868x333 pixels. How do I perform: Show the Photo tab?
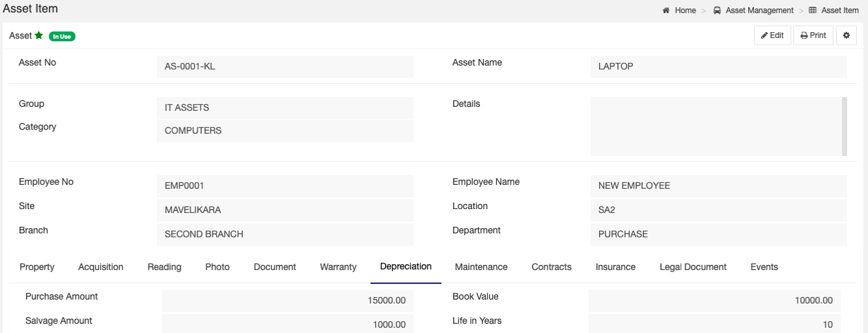[217, 267]
